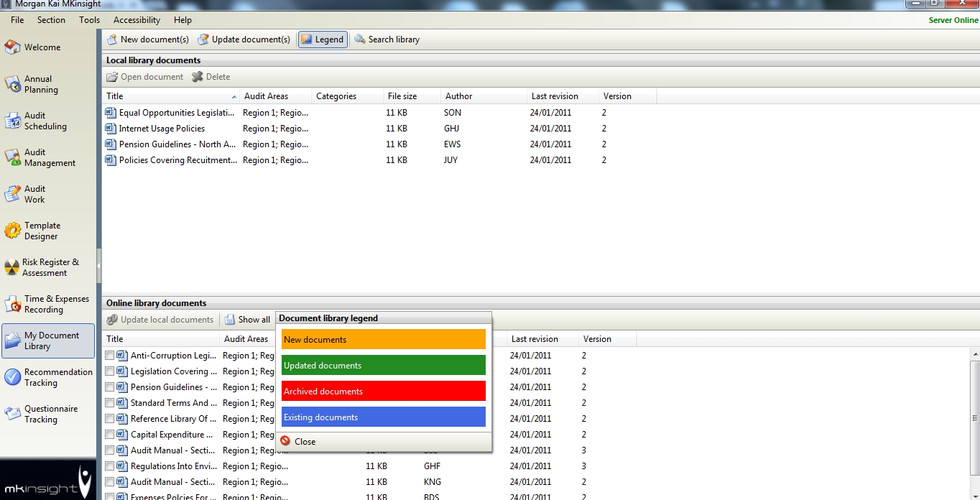
Task: Click the Word icon of Equal Opportunities Legislation
Action: [111, 112]
